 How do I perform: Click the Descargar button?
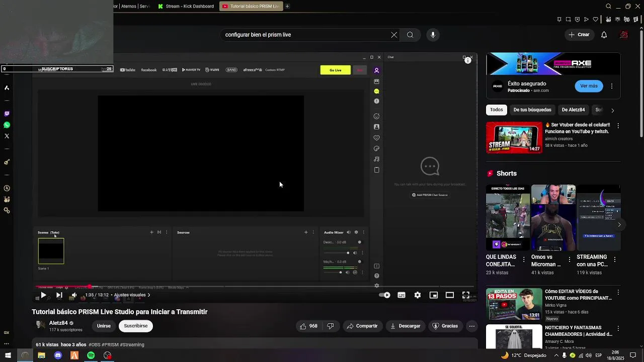pos(405,326)
